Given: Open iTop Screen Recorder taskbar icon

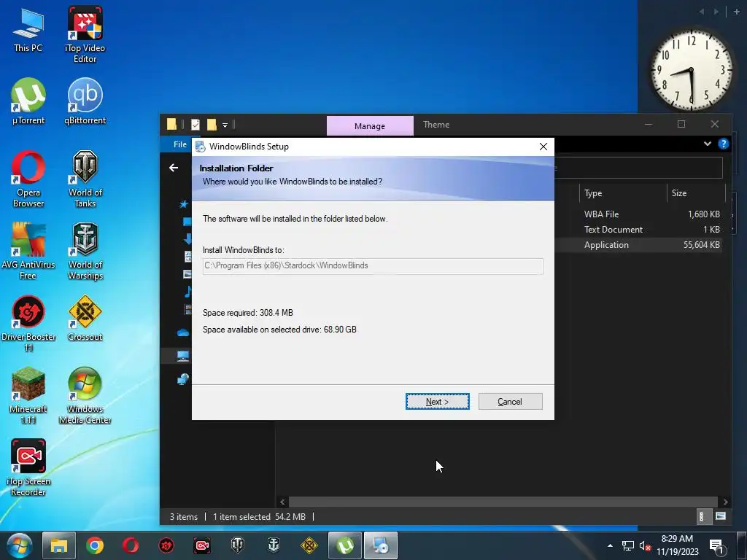Looking at the screenshot, I should tap(202, 545).
